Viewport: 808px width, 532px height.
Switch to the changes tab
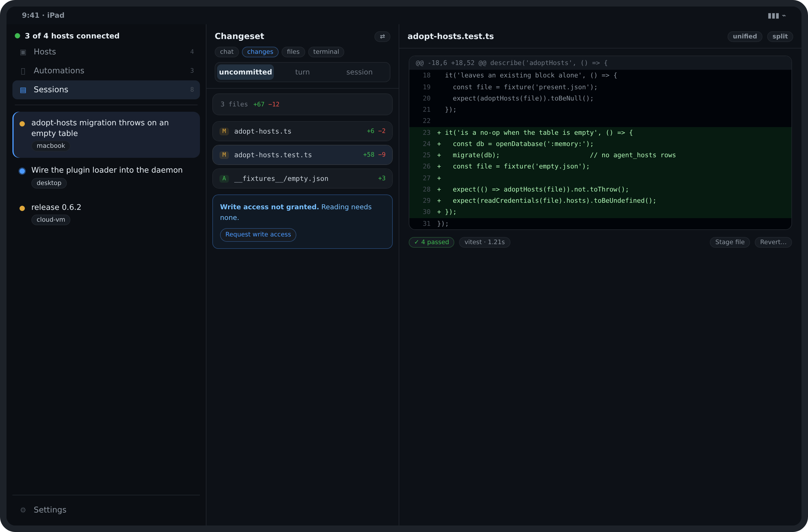pos(260,52)
